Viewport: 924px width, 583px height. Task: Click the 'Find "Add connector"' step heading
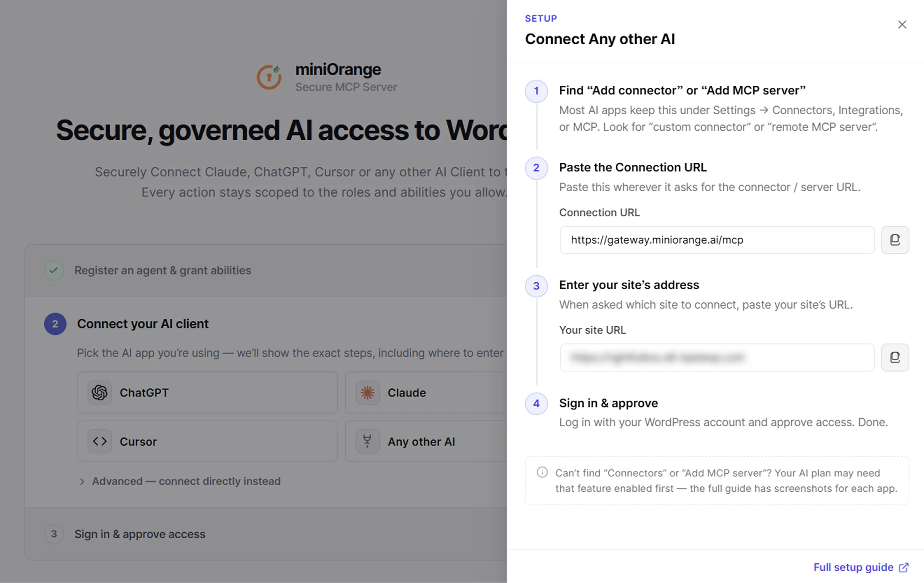point(682,90)
